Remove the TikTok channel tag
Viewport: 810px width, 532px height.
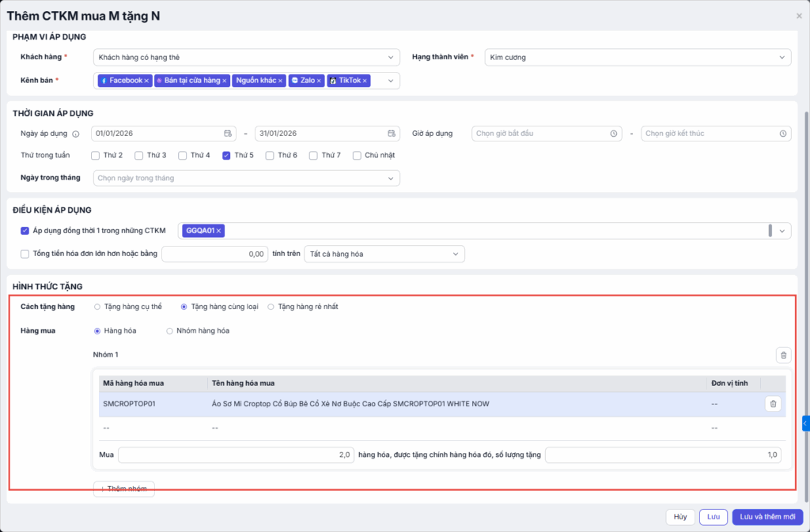[x=365, y=81]
